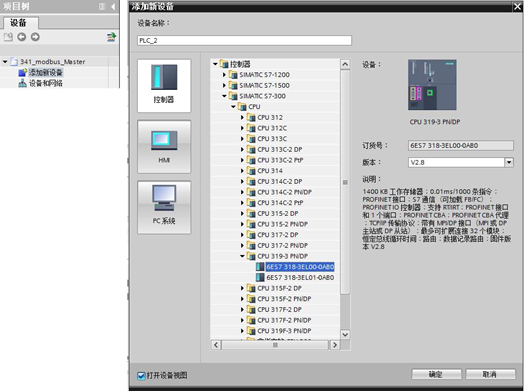Click the CPU 312 folder icon
Viewport: 524px width, 391px height.
coord(251,117)
